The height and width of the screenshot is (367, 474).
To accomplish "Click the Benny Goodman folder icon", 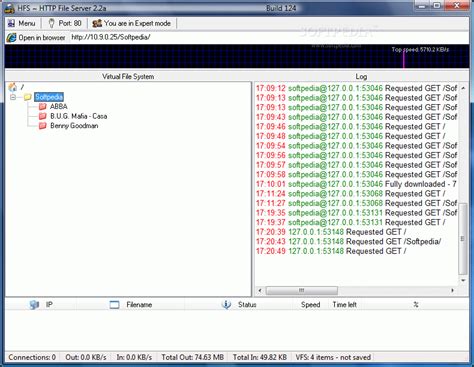I will (42, 126).
